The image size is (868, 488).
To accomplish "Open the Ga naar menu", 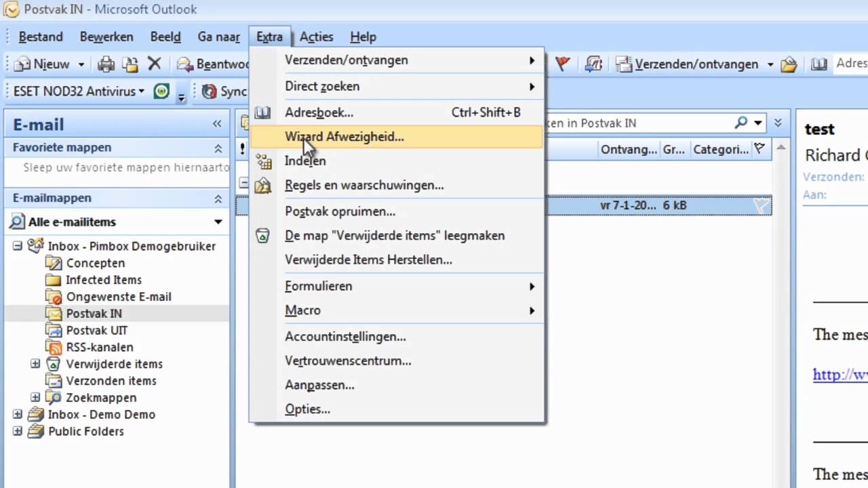I will [x=219, y=37].
